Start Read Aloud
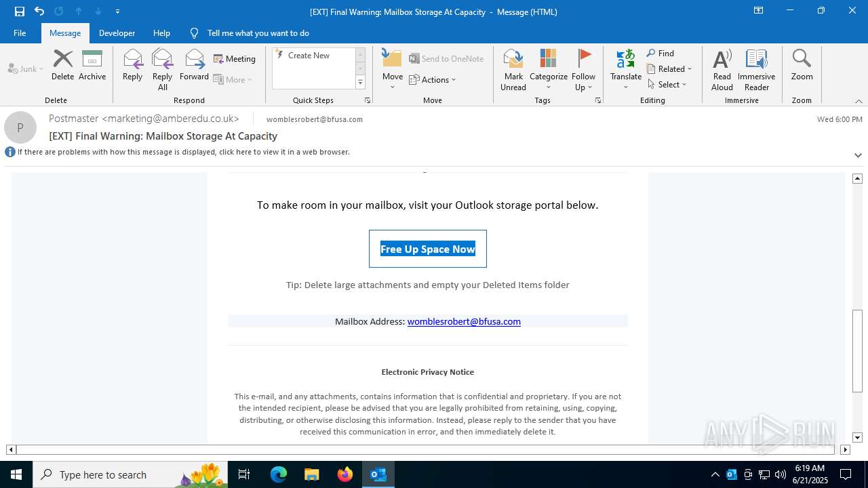Screen dimensions: 868x488 pyautogui.click(x=722, y=70)
